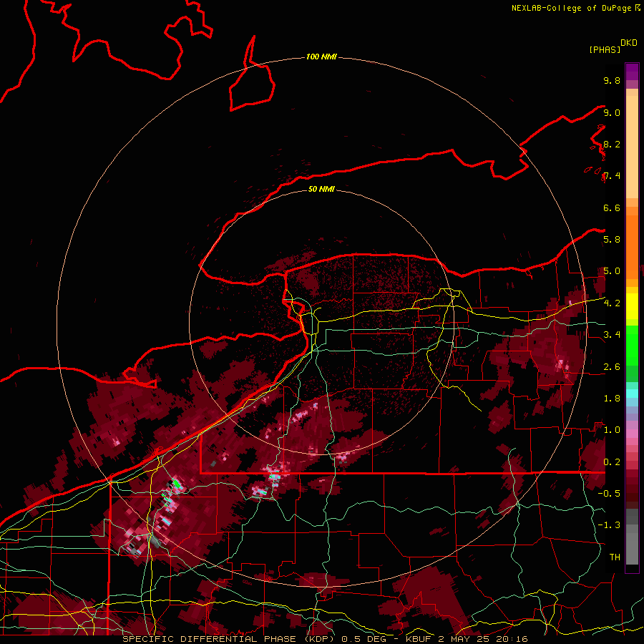Viewport: 644px width, 644px height.
Task: Click the 20:16 timestamp in footer
Action: click(512, 639)
